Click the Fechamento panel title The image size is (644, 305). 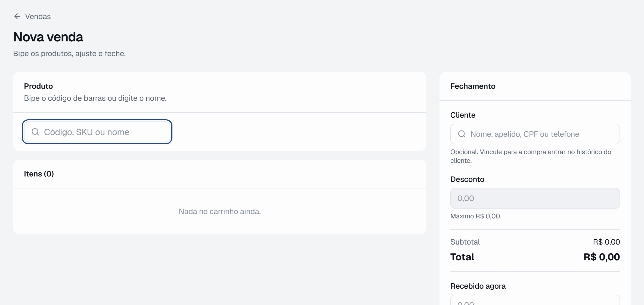point(473,86)
